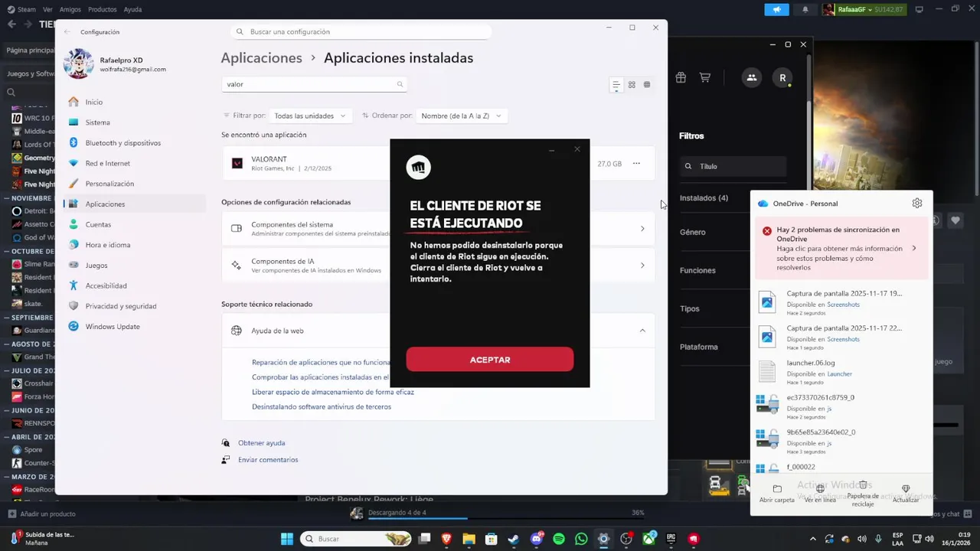Open the 'Productos' menu in Steam

pos(103,9)
